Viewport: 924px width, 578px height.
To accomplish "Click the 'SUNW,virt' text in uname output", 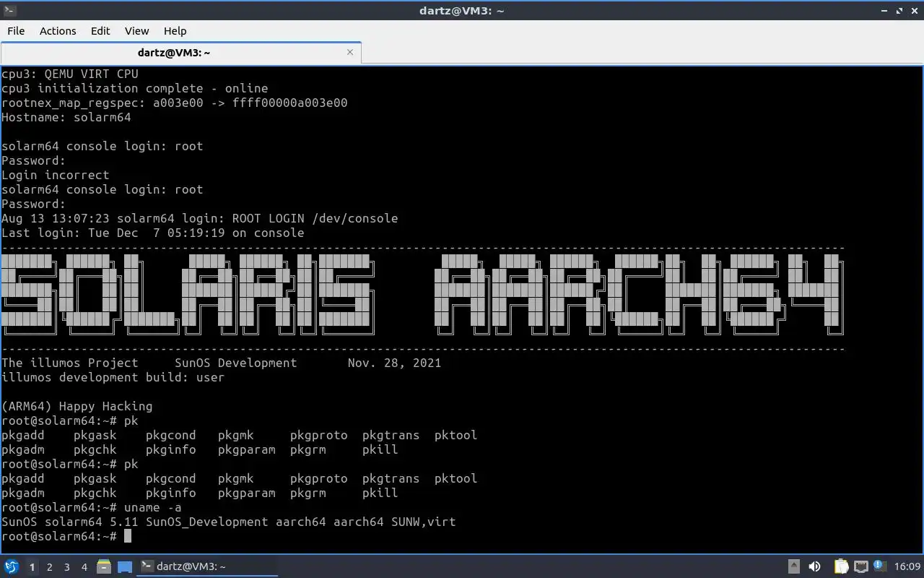I will pyautogui.click(x=423, y=522).
